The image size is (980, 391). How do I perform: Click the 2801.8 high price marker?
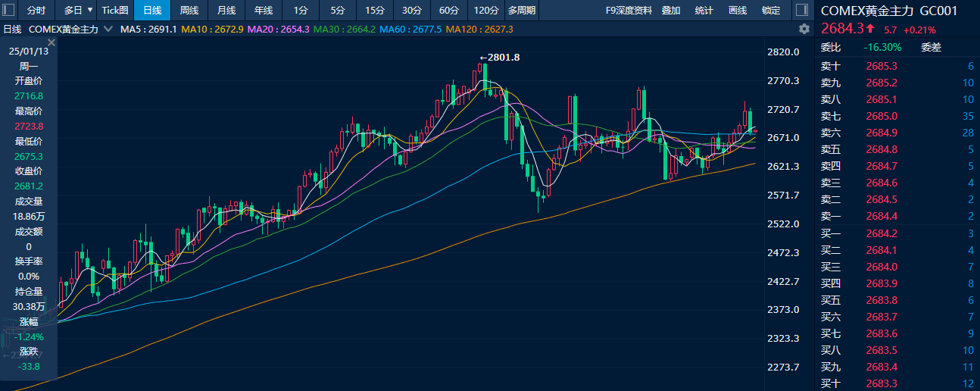click(x=500, y=58)
